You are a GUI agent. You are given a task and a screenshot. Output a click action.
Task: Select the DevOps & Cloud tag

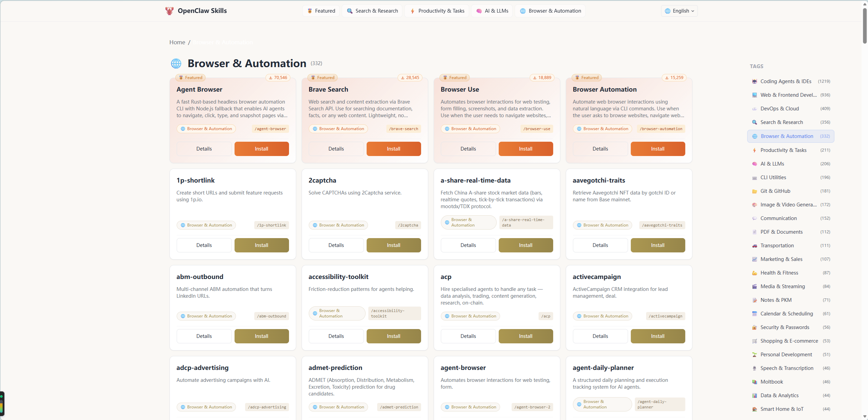(779, 109)
